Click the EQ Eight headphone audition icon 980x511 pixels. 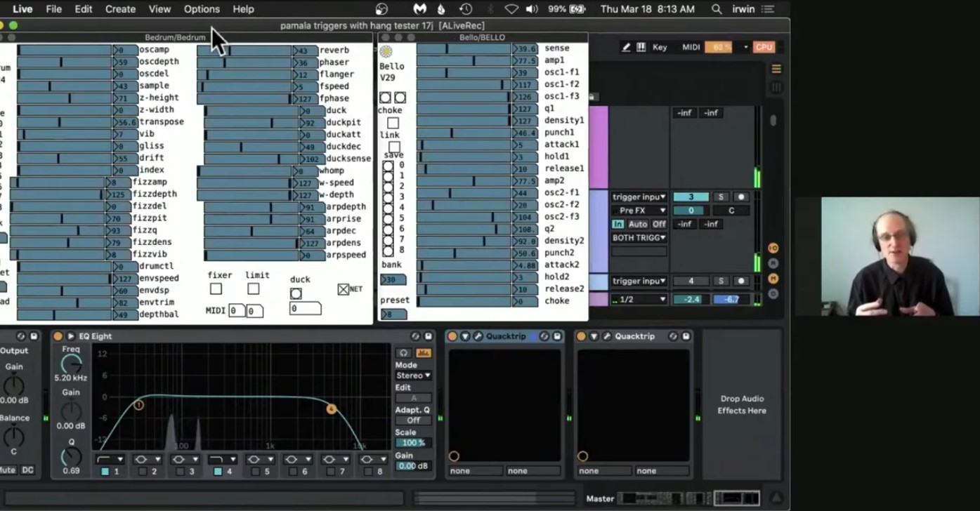coord(403,353)
